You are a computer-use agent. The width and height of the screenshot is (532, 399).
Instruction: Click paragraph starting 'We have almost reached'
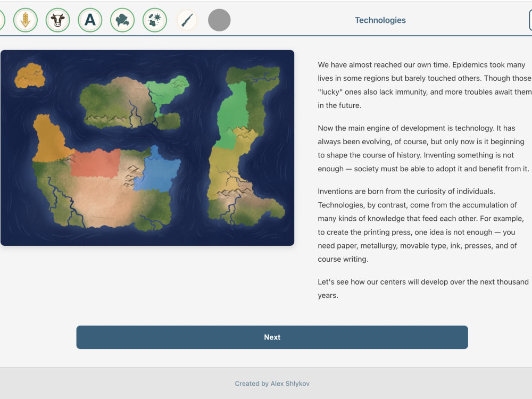click(x=425, y=85)
